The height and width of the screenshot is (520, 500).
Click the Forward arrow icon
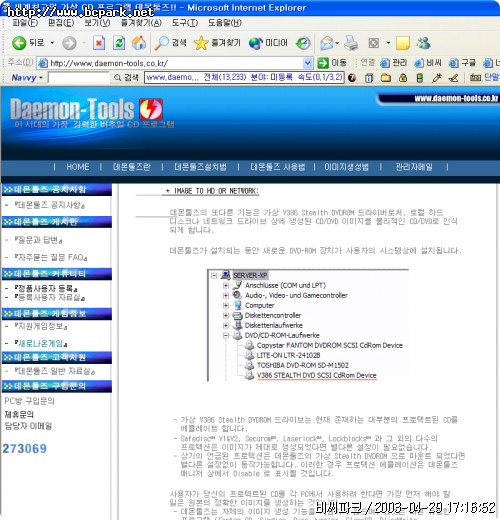click(x=69, y=43)
